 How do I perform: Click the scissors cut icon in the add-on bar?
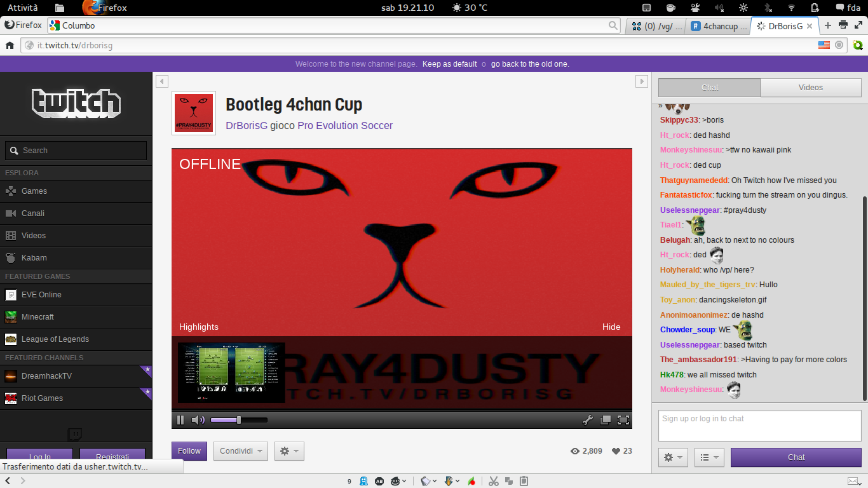coord(493,481)
